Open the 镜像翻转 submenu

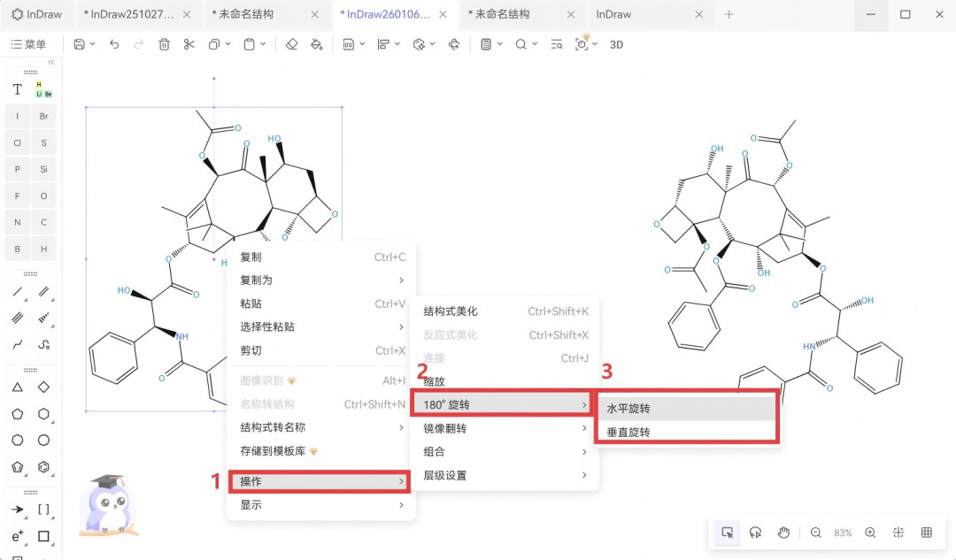(506, 428)
